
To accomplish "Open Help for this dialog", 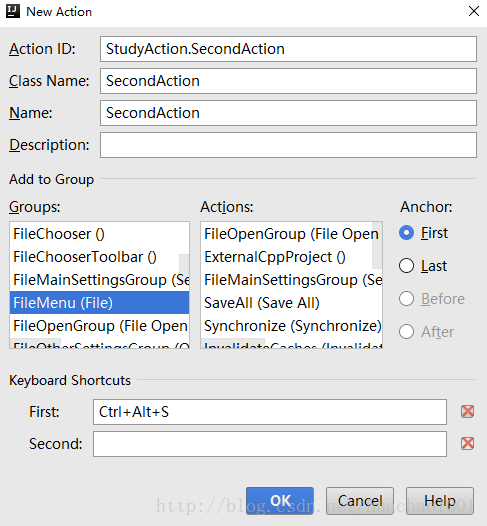I will coord(440,501).
